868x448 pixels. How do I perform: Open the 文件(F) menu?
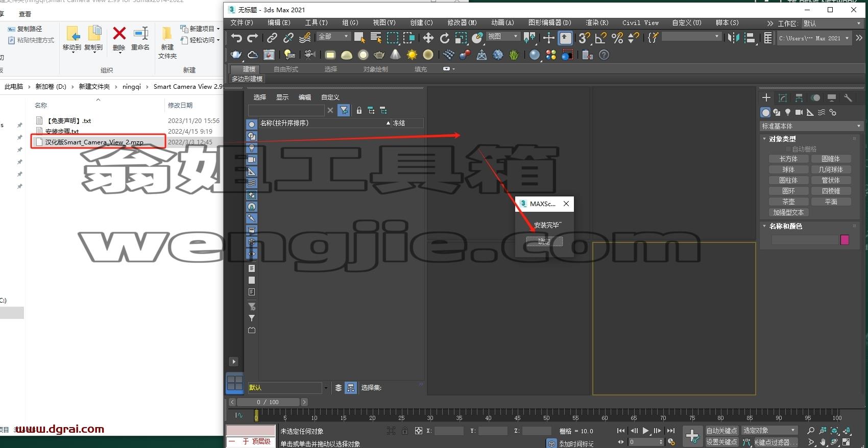tap(242, 22)
